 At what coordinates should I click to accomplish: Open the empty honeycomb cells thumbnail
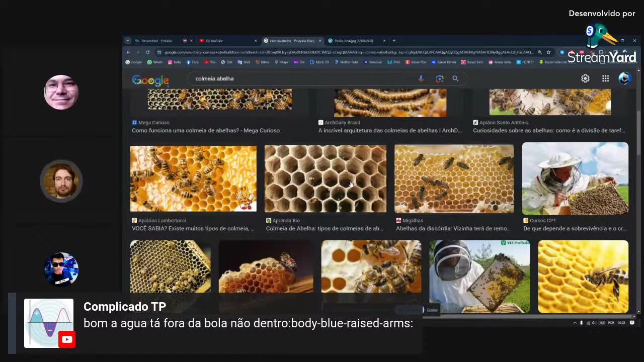(326, 178)
